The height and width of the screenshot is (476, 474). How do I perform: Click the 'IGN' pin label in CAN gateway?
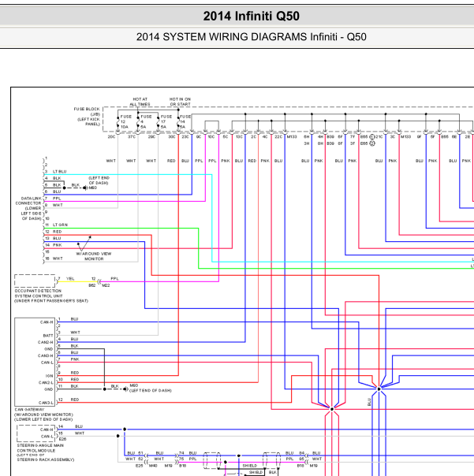pos(50,376)
